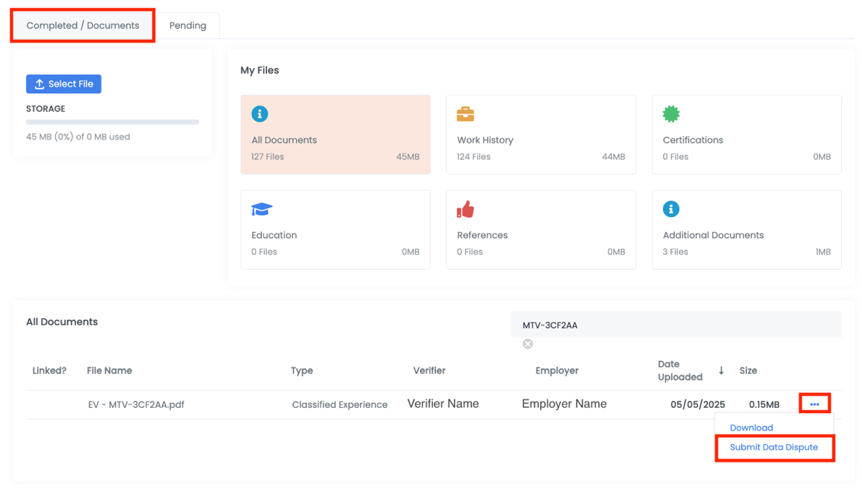Open the three-dot menu for EV - MTV-3CF2AA.pdf

tap(814, 404)
